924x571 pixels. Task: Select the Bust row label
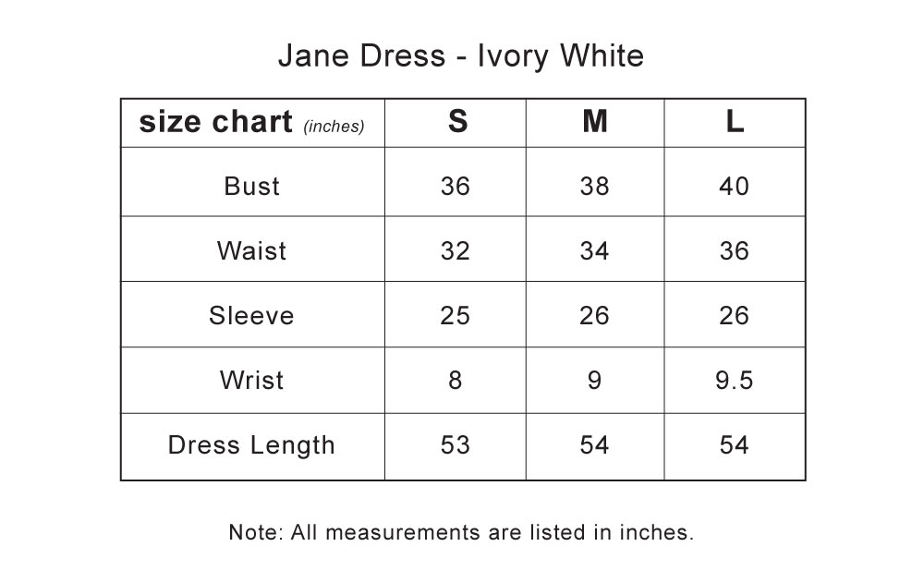[251, 187]
